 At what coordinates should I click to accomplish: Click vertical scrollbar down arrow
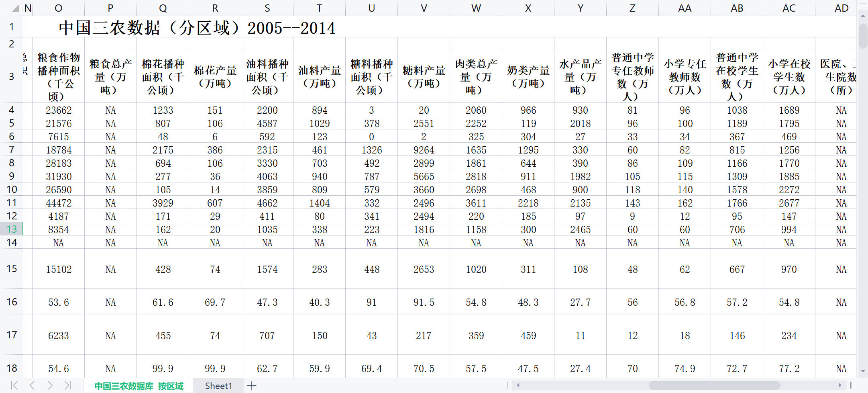point(863,371)
